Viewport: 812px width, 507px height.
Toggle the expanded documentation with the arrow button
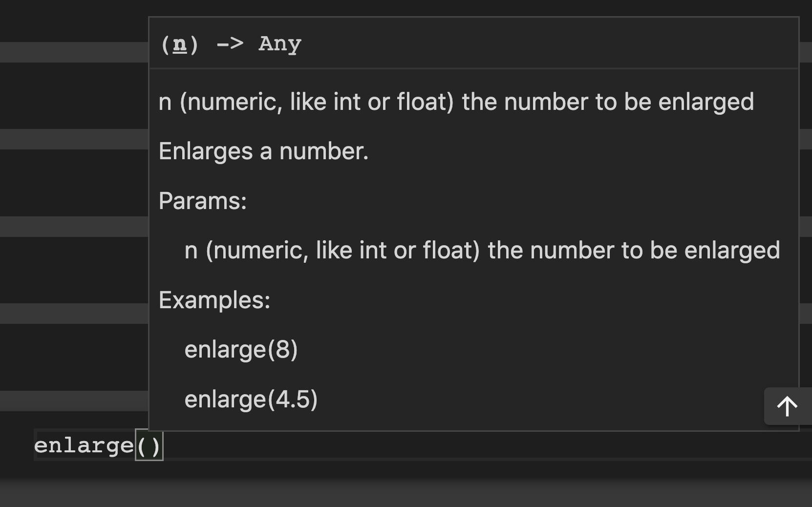click(787, 406)
